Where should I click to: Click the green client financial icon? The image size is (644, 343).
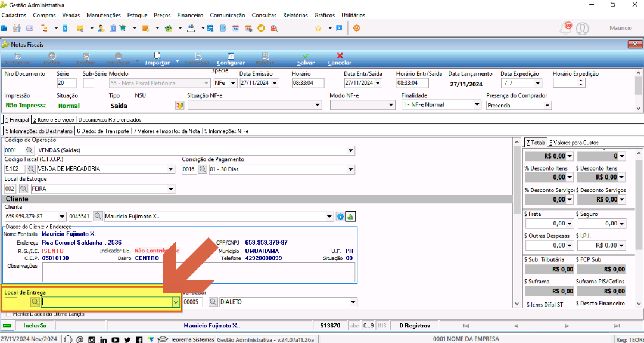click(350, 217)
